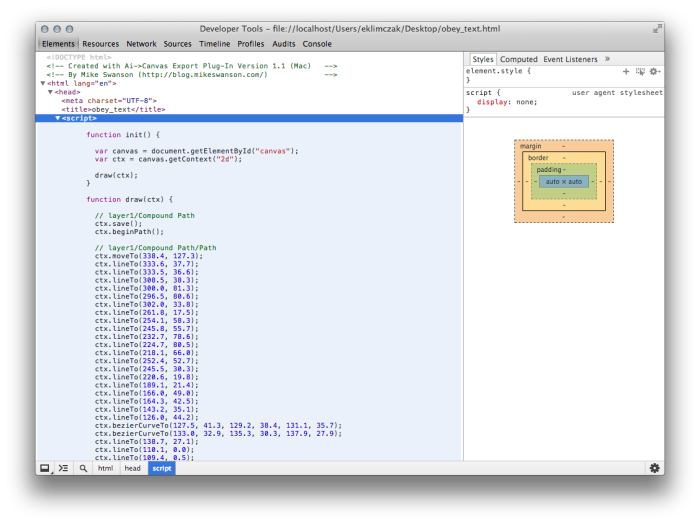
Task: Open the styles gear options menu
Action: tap(654, 71)
